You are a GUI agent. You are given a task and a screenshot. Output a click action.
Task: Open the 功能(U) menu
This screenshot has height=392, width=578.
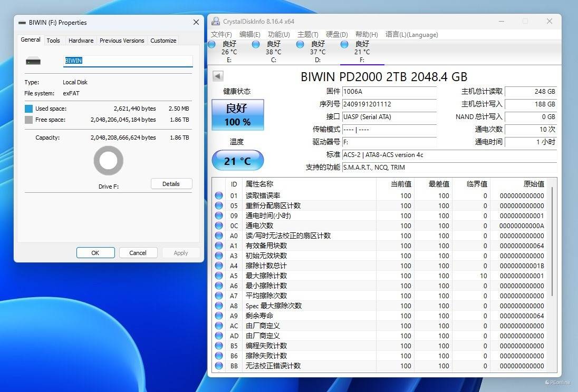278,34
